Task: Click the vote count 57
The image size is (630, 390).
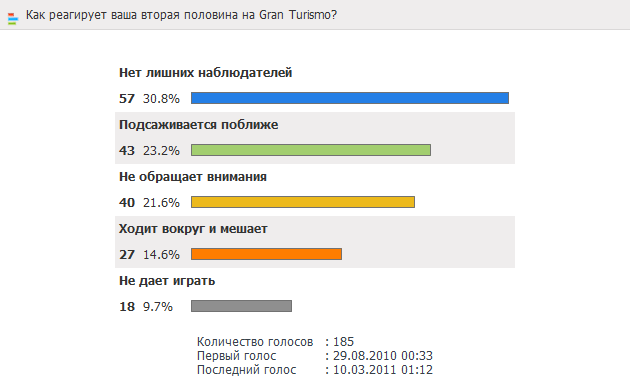Action: point(127,98)
